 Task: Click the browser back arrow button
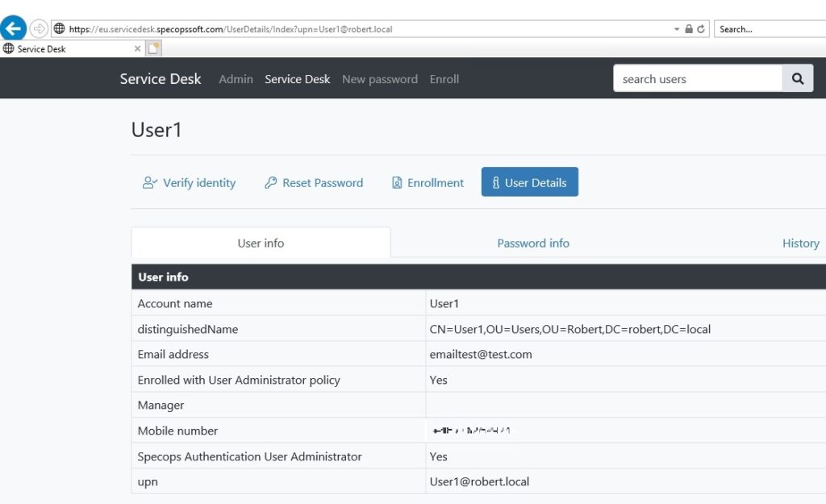tap(13, 27)
